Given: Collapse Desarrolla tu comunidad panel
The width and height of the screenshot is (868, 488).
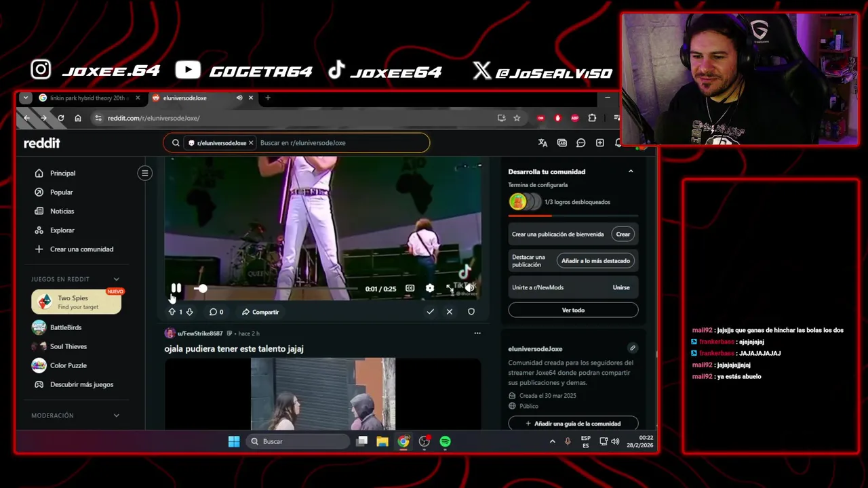Looking at the screenshot, I should pyautogui.click(x=631, y=171).
